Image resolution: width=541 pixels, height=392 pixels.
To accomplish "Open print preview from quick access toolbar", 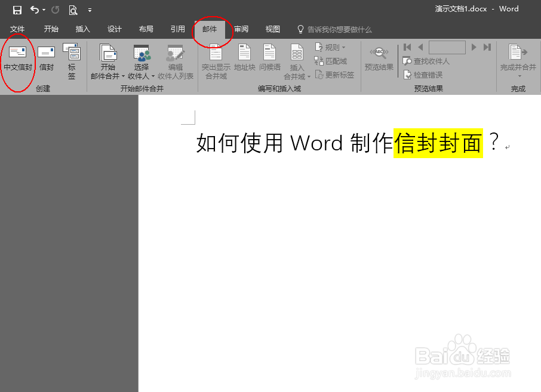I will (x=73, y=10).
